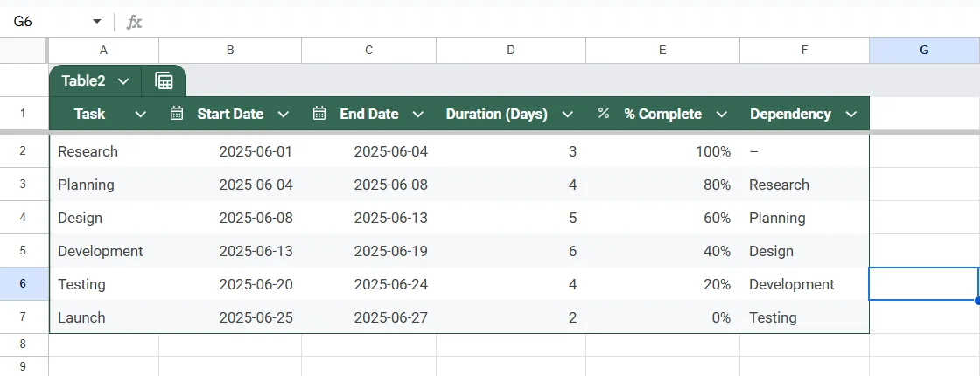
Task: Select the Research task cell
Action: coord(104,151)
